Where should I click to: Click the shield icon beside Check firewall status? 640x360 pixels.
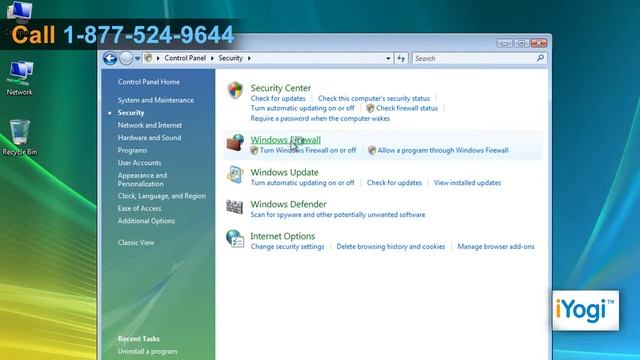point(370,108)
